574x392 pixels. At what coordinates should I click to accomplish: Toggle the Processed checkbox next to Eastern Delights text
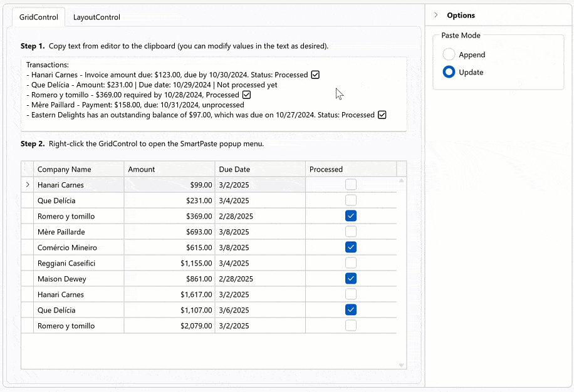[x=382, y=115]
